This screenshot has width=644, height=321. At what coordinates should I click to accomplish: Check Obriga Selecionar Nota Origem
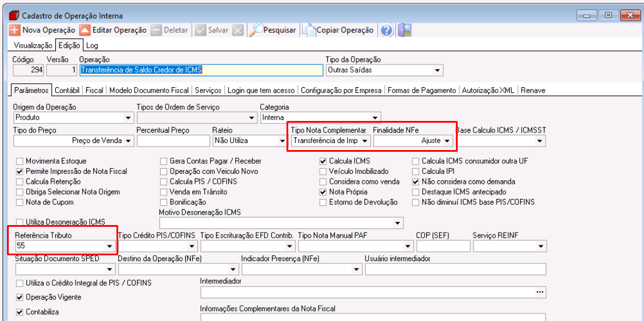19,192
